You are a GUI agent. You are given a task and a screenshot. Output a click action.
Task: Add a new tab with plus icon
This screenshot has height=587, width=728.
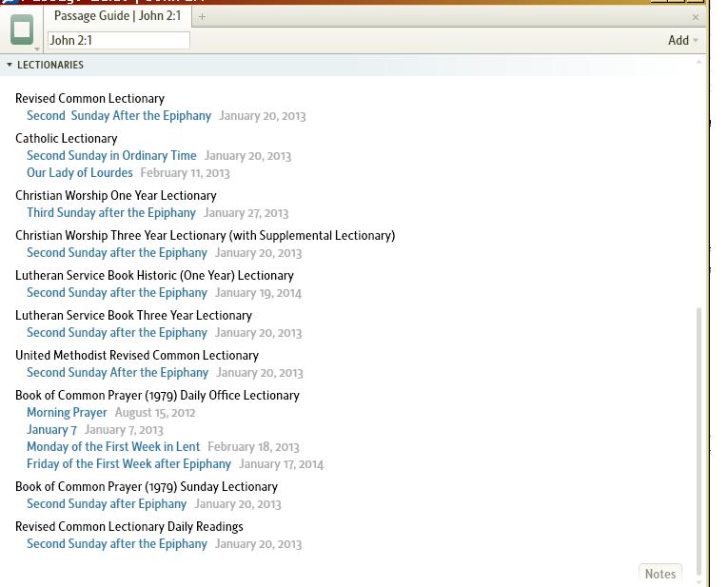tap(202, 17)
